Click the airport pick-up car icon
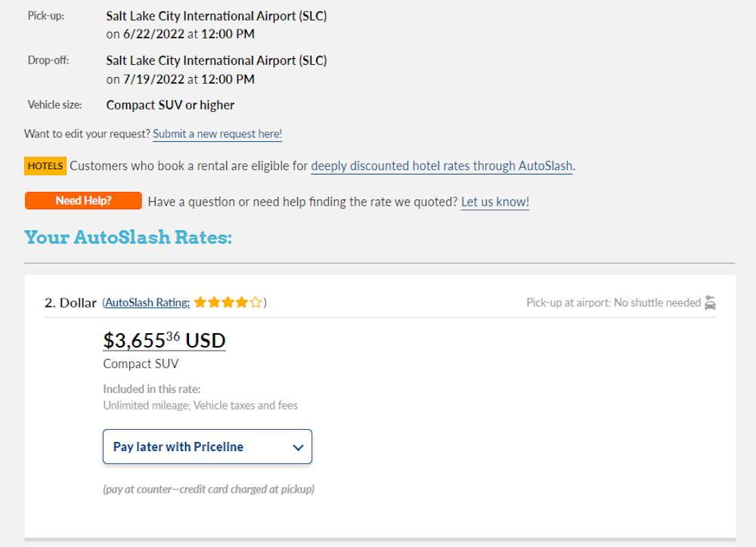Image resolution: width=756 pixels, height=547 pixels. pyautogui.click(x=710, y=303)
